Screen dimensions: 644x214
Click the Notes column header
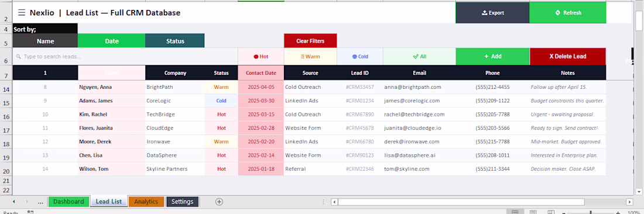pos(568,73)
